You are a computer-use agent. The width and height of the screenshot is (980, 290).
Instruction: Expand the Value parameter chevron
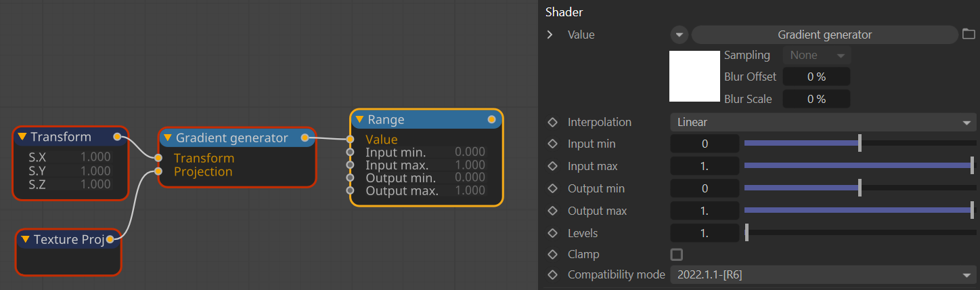[x=550, y=35]
